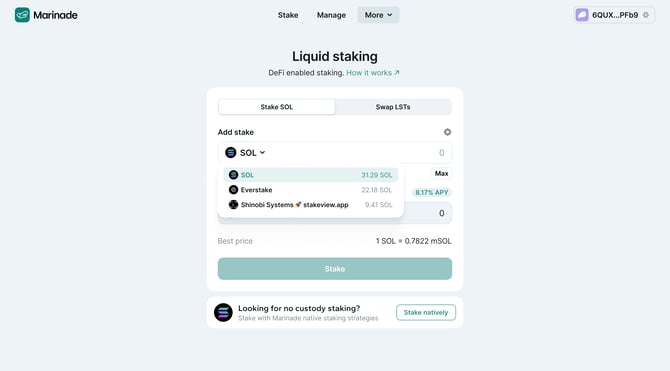Click the Max amount button
The width and height of the screenshot is (670, 371).
pos(441,174)
